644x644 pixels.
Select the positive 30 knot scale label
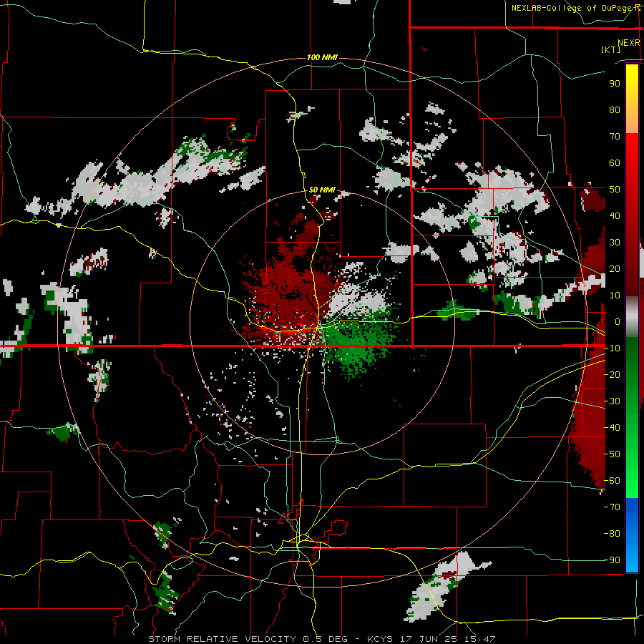[615, 243]
